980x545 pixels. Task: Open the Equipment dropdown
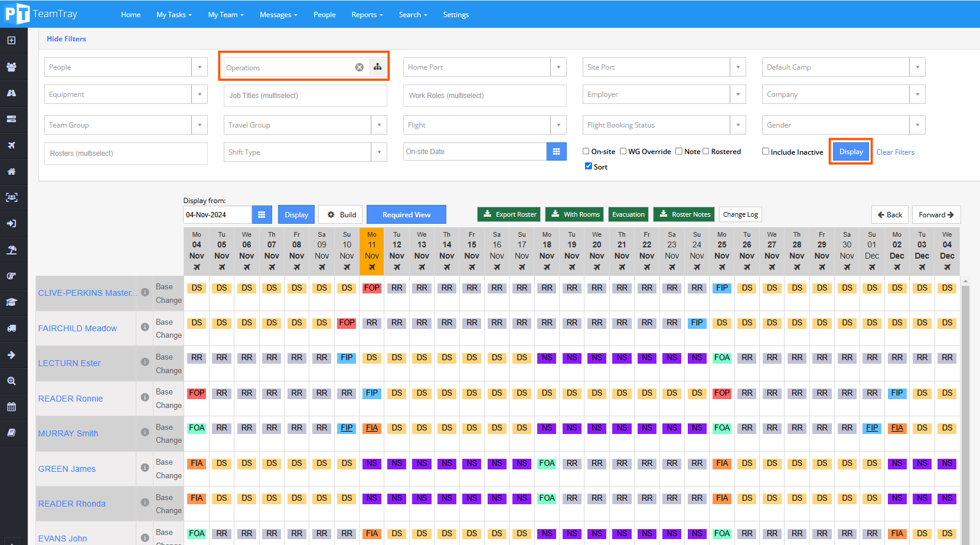coord(200,94)
